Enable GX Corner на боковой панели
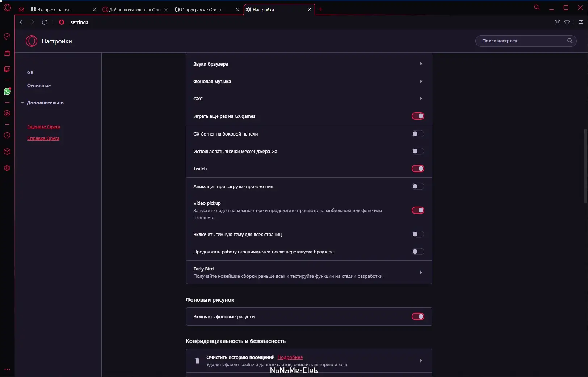The width and height of the screenshot is (588, 377). (x=418, y=134)
